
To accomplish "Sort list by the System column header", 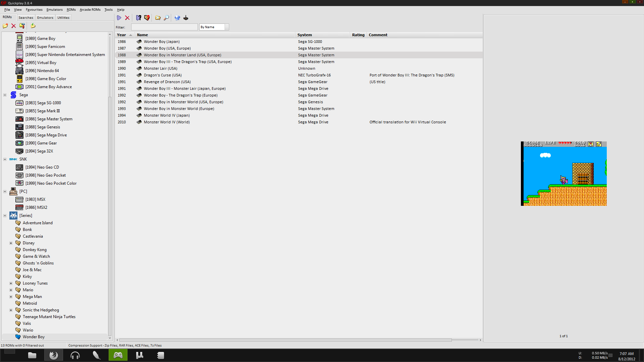I will [x=322, y=35].
